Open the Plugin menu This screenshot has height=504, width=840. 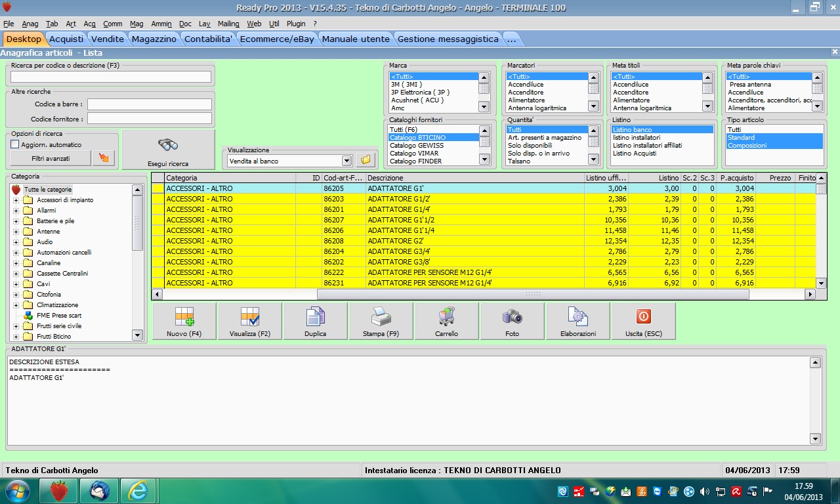pyautogui.click(x=296, y=24)
